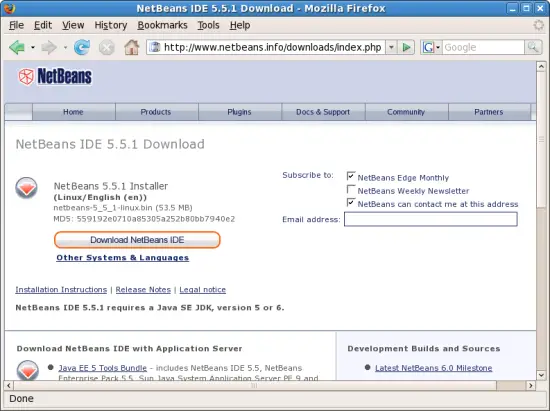
Task: Click the horizontal scrollbar left arrow
Action: coord(9,385)
